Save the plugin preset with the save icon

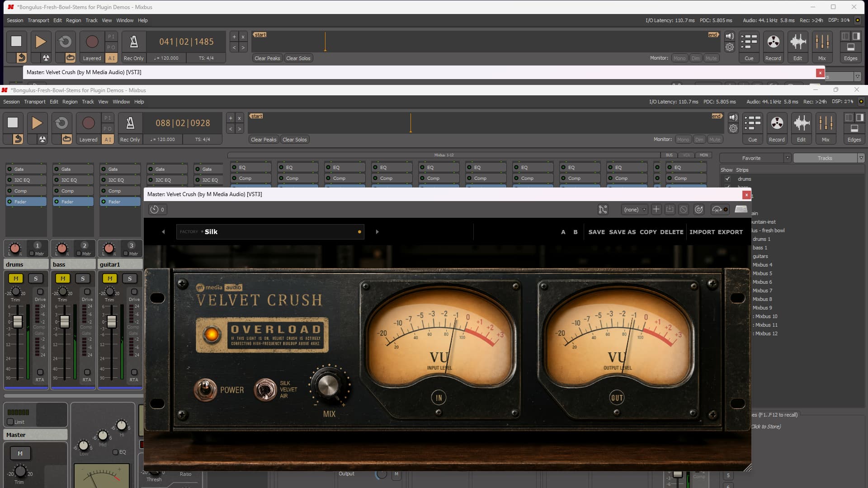point(670,209)
